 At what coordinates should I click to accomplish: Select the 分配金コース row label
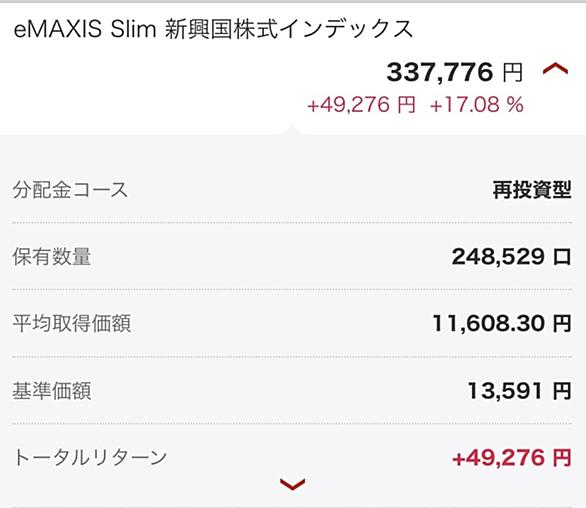coord(70,190)
